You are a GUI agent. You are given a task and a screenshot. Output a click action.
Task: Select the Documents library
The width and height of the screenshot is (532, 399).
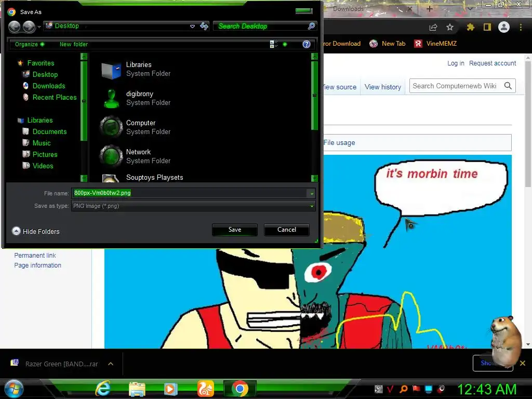pos(49,131)
